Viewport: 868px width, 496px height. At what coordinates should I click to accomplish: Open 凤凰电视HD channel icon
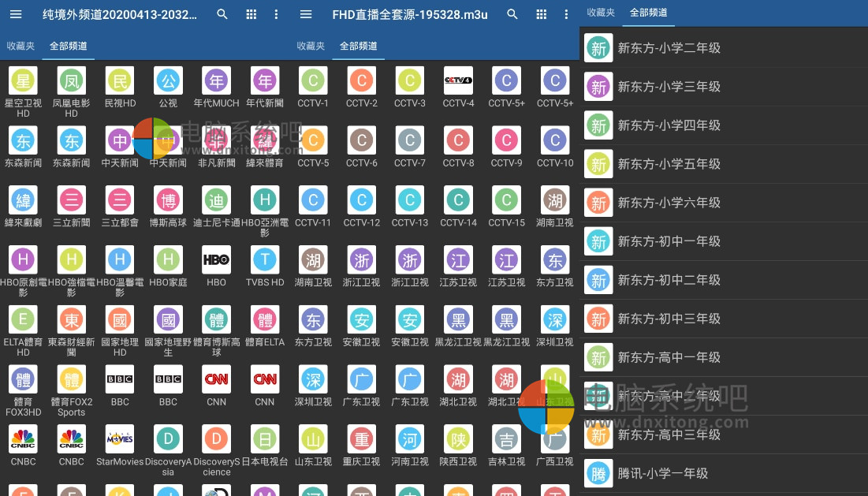tap(71, 80)
